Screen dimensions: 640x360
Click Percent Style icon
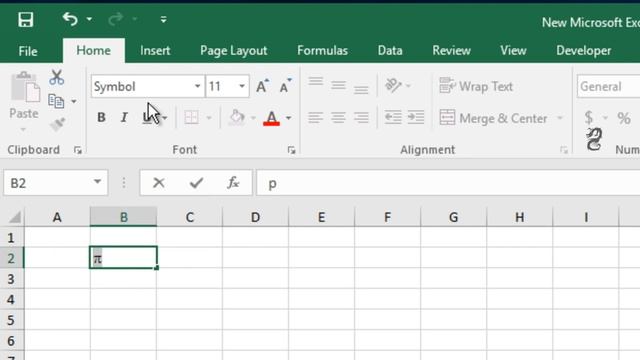[x=624, y=118]
